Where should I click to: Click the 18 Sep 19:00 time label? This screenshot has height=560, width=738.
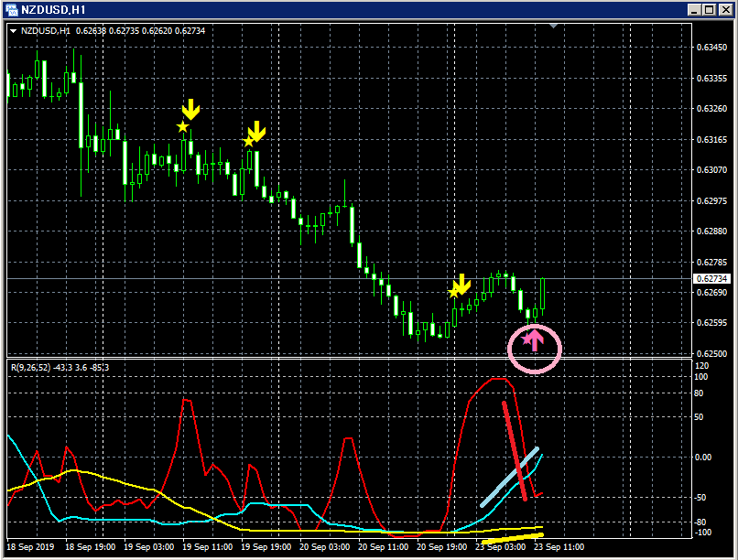(x=90, y=547)
